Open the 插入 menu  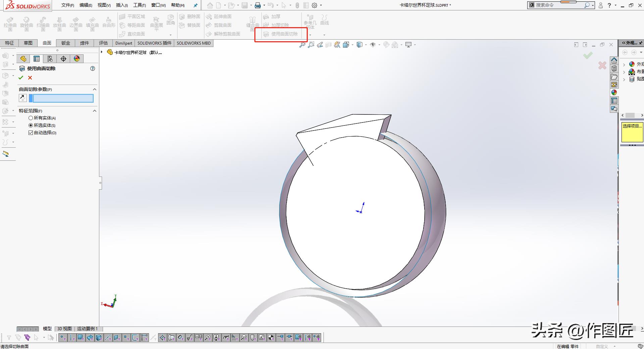pos(121,5)
